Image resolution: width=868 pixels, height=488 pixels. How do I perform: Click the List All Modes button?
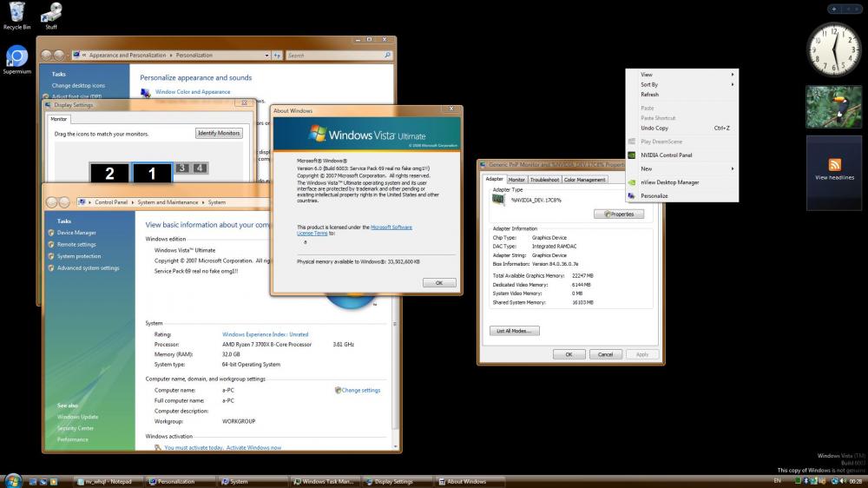tap(516, 331)
